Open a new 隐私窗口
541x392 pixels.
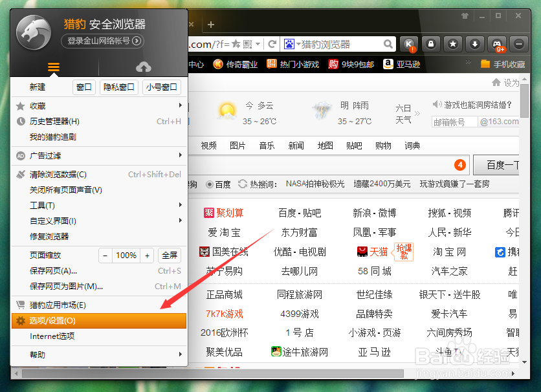coord(118,87)
